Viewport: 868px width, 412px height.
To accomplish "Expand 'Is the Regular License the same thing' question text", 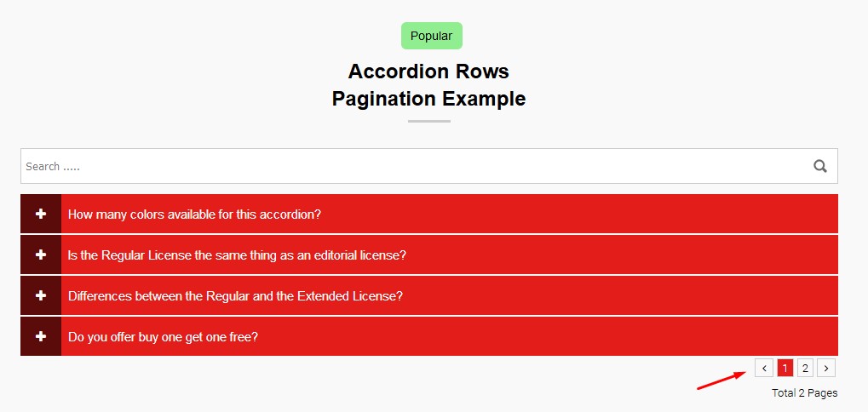I will pos(237,255).
